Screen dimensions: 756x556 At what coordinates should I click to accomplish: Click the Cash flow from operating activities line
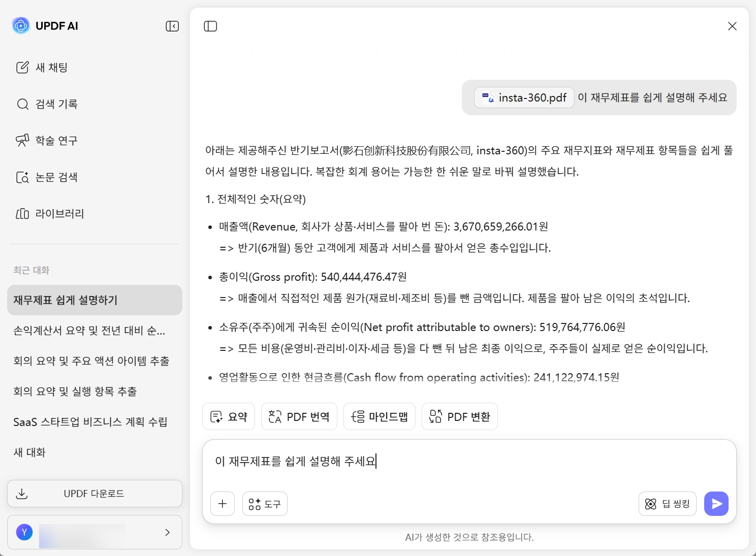[419, 377]
